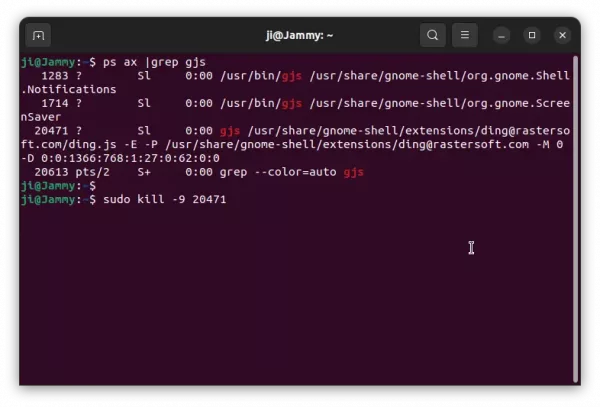Open a new terminal tab
This screenshot has height=407, width=600.
coord(38,36)
